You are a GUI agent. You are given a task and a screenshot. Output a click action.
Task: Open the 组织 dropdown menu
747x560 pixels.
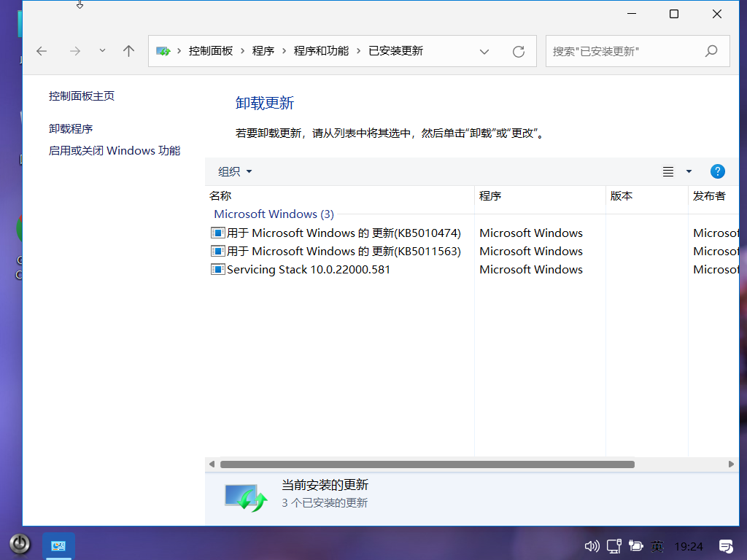(x=235, y=171)
